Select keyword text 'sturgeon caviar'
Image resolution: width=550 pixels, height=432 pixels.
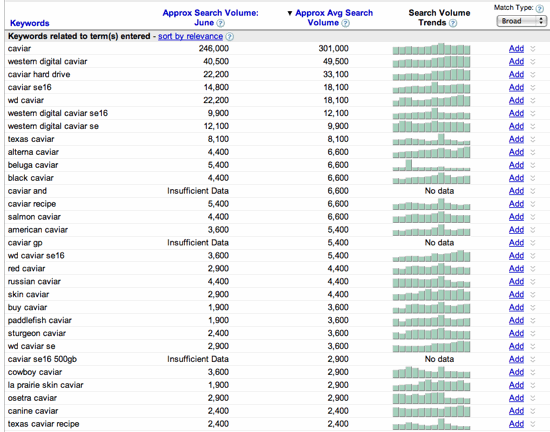[x=37, y=333]
